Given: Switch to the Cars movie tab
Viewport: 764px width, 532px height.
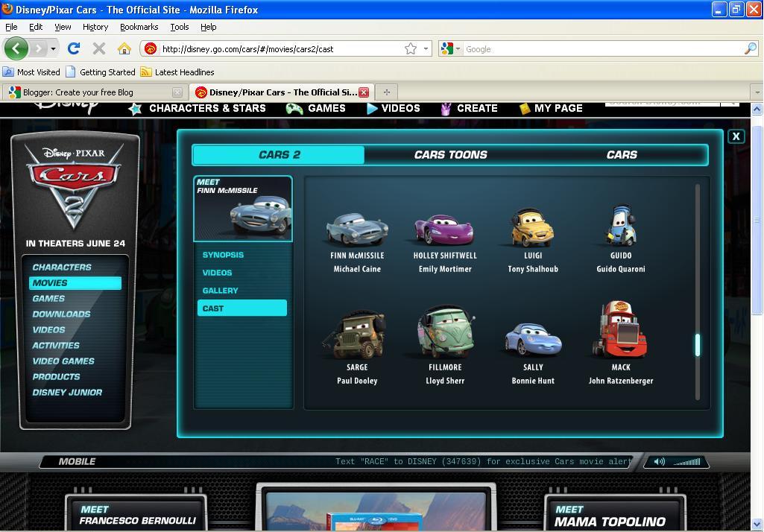Looking at the screenshot, I should pyautogui.click(x=622, y=155).
